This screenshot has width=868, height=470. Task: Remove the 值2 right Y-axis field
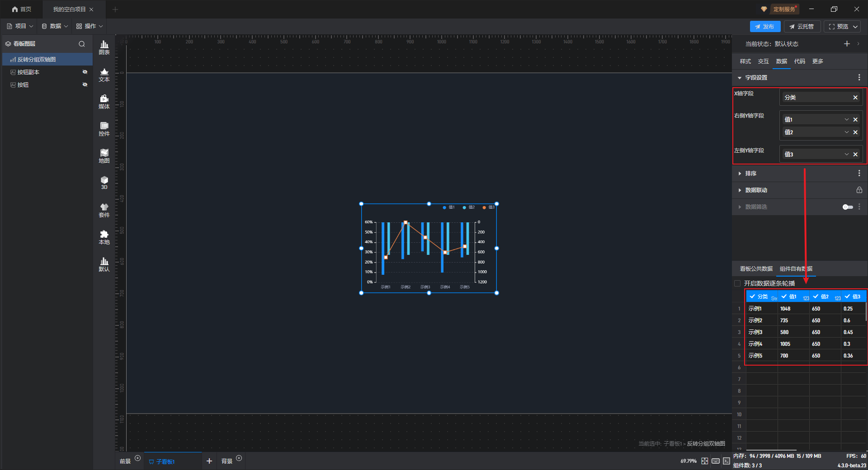[855, 132]
